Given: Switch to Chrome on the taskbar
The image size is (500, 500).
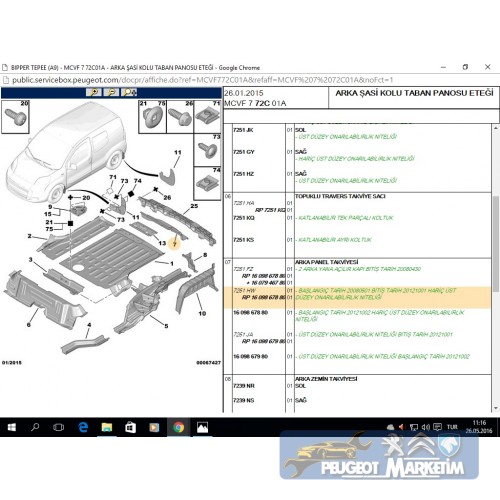Looking at the screenshot, I should (178, 427).
